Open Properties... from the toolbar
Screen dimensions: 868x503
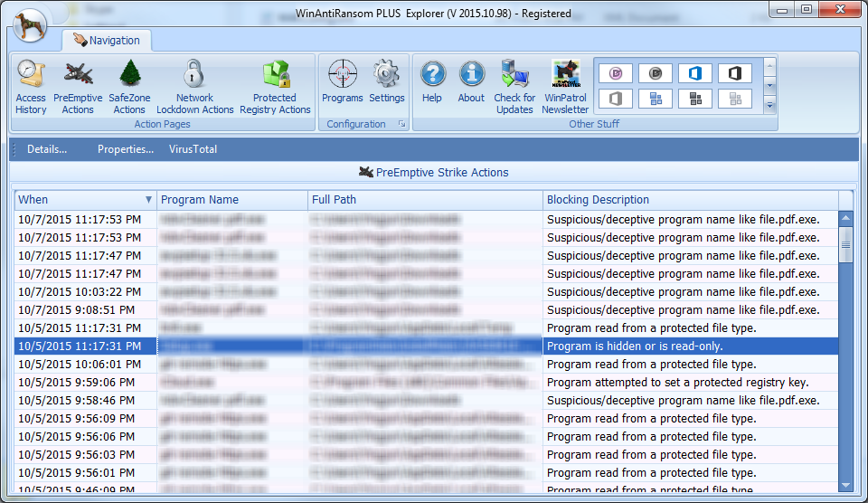coord(126,149)
